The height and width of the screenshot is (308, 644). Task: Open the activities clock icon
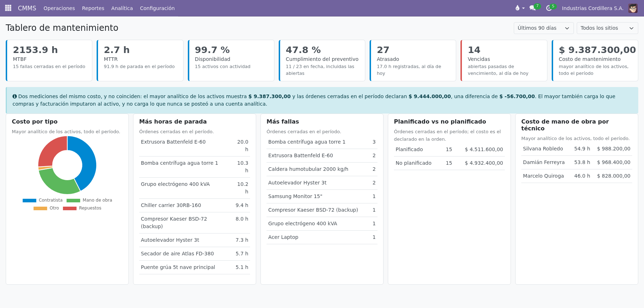click(549, 8)
